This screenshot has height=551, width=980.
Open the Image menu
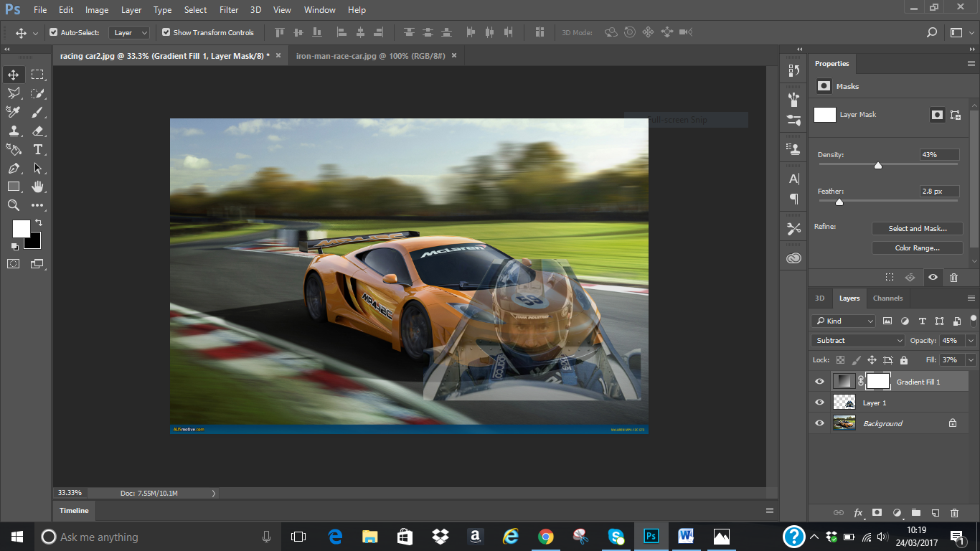click(x=97, y=10)
